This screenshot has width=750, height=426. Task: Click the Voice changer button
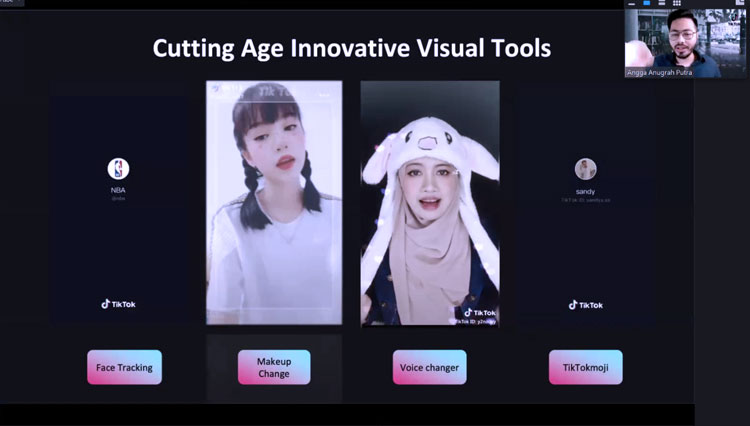430,367
